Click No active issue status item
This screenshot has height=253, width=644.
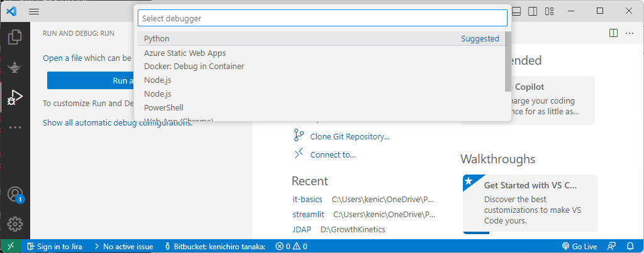(x=123, y=247)
